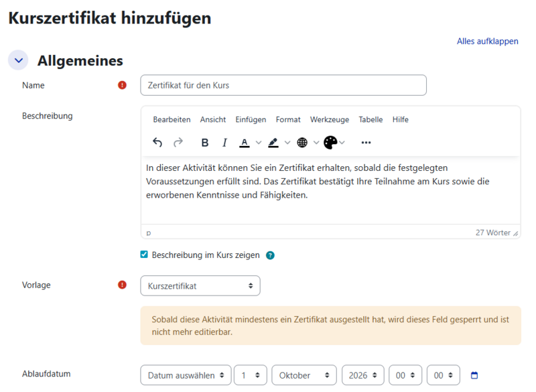Image resolution: width=536 pixels, height=392 pixels.
Task: Click the required-field icon next to Name
Action: 121,85
